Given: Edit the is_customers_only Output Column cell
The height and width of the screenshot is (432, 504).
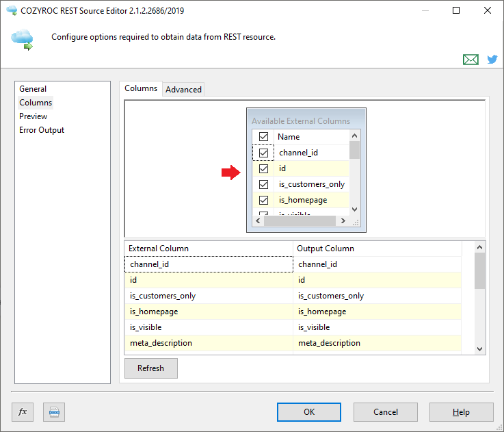Looking at the screenshot, I should click(x=377, y=296).
